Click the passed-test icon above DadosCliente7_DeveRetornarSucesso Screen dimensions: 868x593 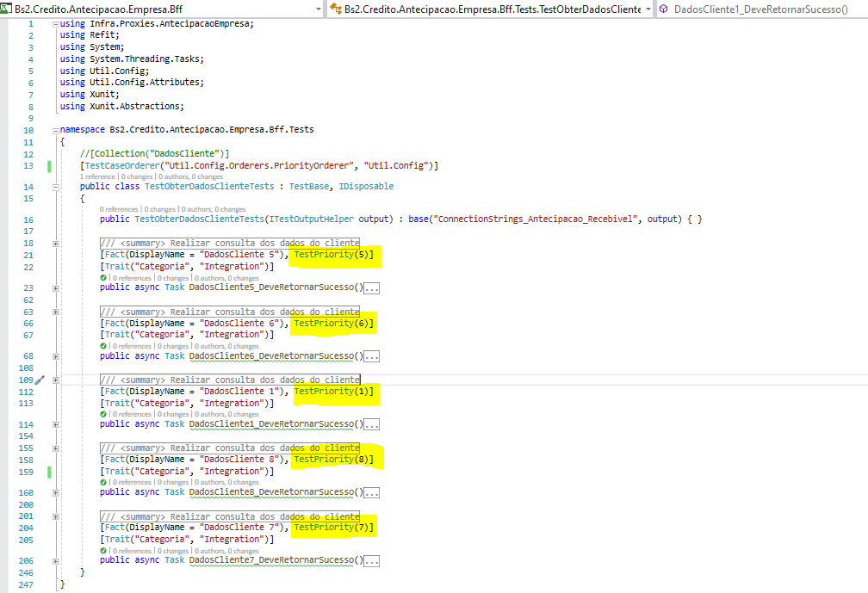[103, 551]
